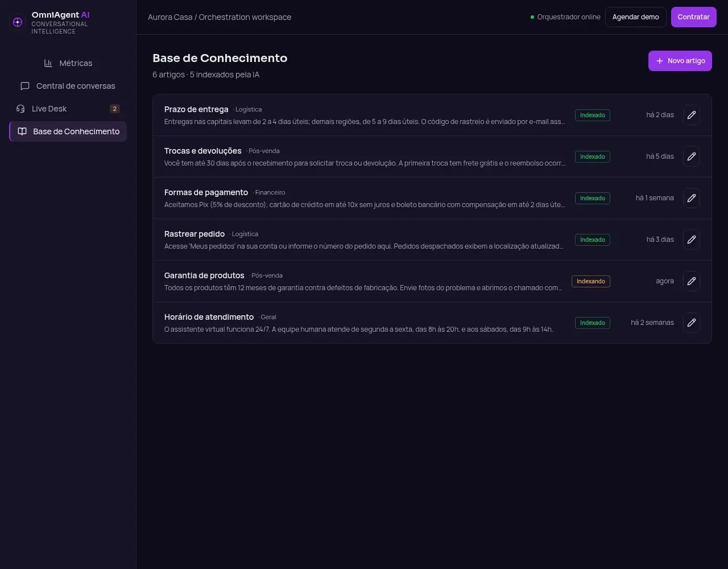Viewport: 728px width, 569px height.
Task: Open the Horário de atendimento article title
Action: [209, 317]
